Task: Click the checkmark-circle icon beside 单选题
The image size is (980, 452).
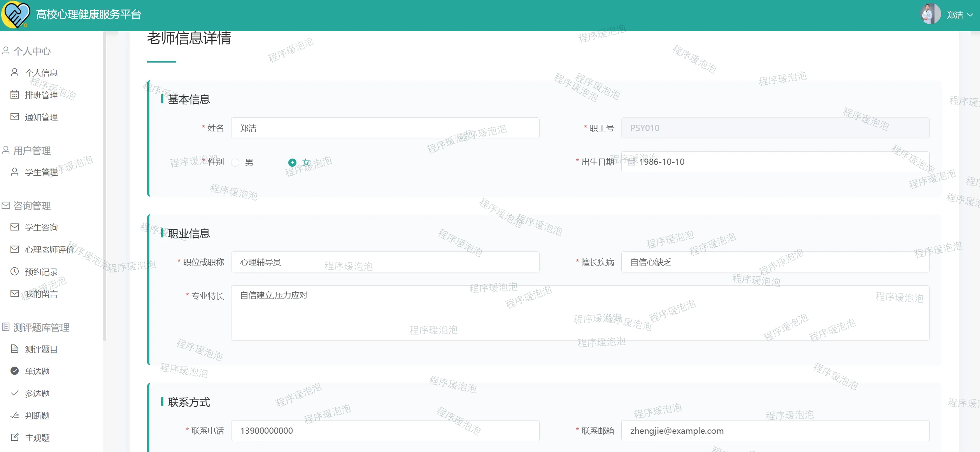Action: pos(14,371)
